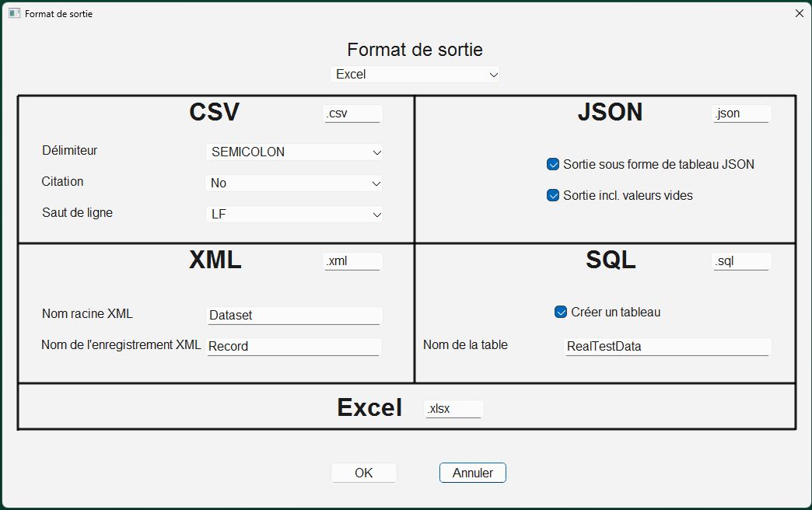
Task: Click the Nom racine XML label
Action: tap(88, 314)
